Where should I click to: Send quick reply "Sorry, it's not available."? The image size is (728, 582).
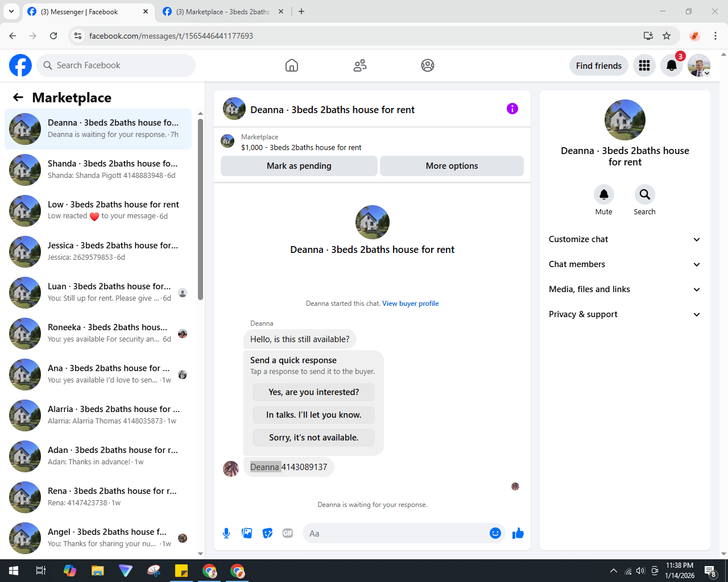point(314,438)
